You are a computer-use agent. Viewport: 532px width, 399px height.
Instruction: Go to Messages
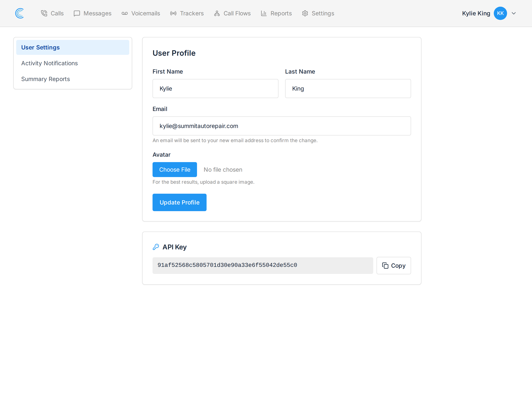tap(93, 13)
